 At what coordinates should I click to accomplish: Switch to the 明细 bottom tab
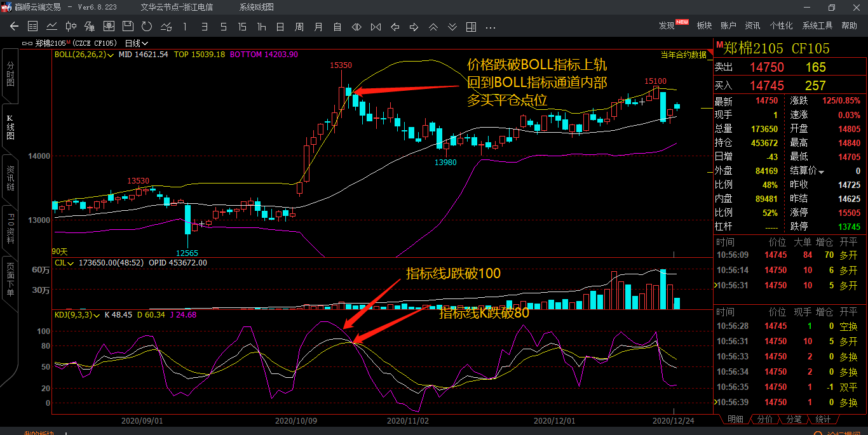[735, 419]
